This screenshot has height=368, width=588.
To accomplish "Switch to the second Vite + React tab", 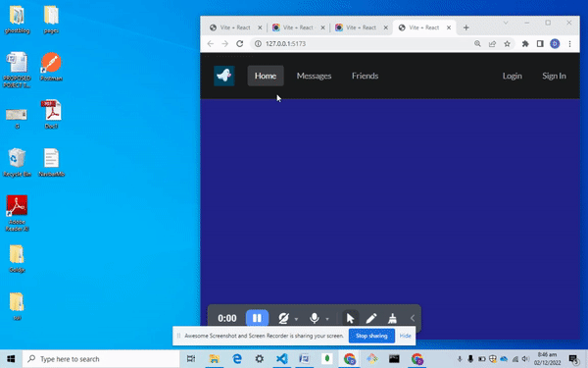I will click(x=298, y=27).
